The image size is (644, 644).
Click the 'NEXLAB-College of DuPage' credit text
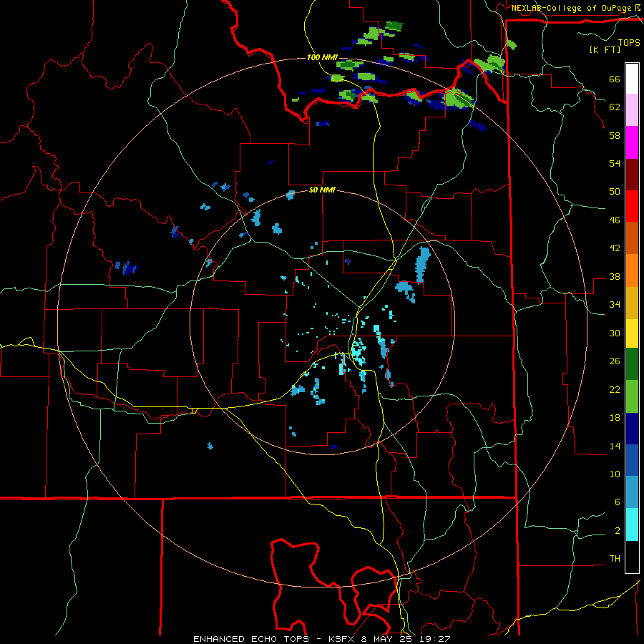point(572,8)
